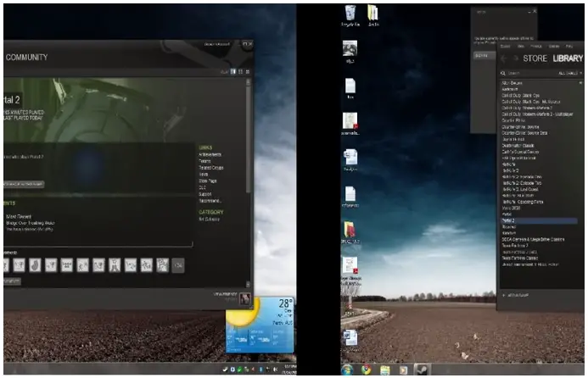This screenshot has height=378, width=588.
Task: Select the detail view icon in Steam
Action: click(x=232, y=71)
